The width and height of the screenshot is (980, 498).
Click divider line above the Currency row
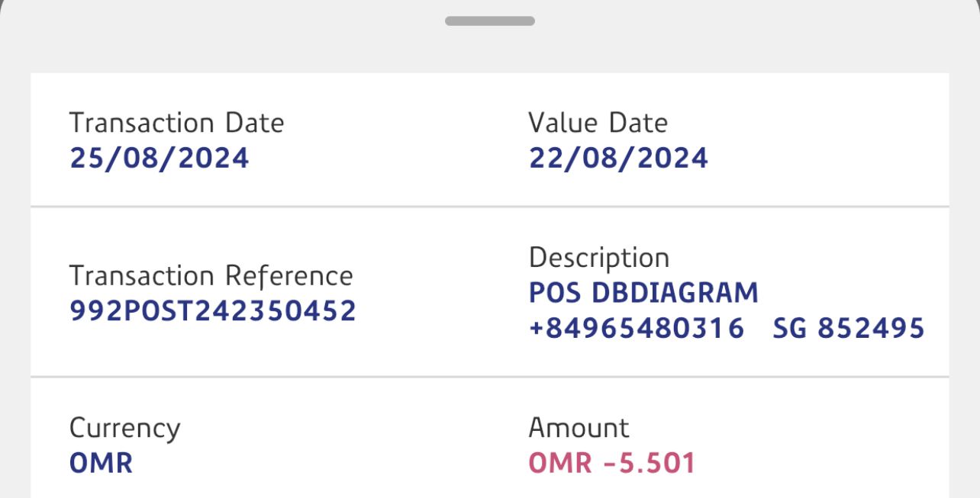489,377
